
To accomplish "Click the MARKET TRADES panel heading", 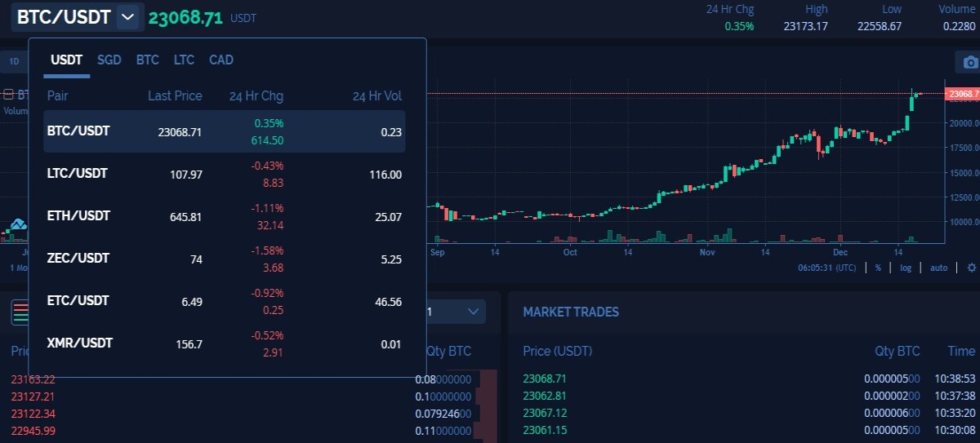I will click(571, 312).
